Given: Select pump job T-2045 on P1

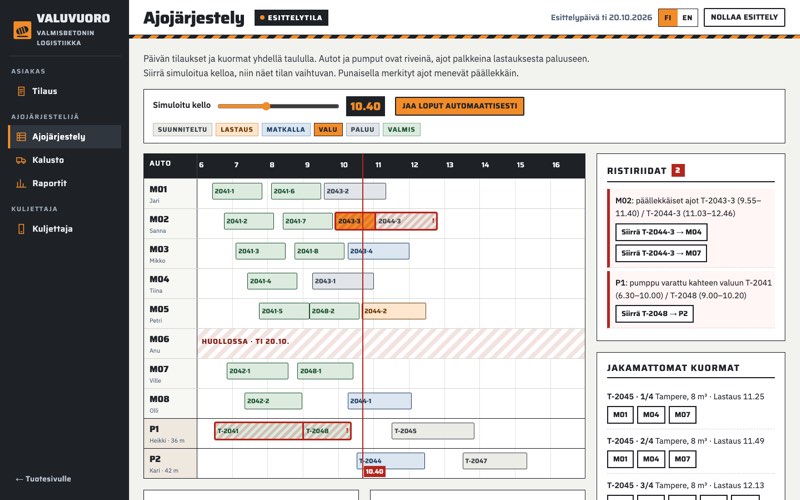Looking at the screenshot, I should (x=433, y=431).
